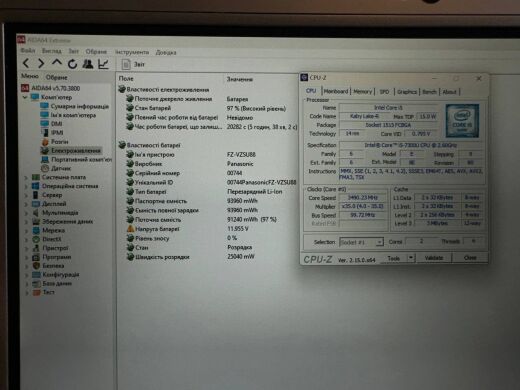Expand the Мережа node

26,231
